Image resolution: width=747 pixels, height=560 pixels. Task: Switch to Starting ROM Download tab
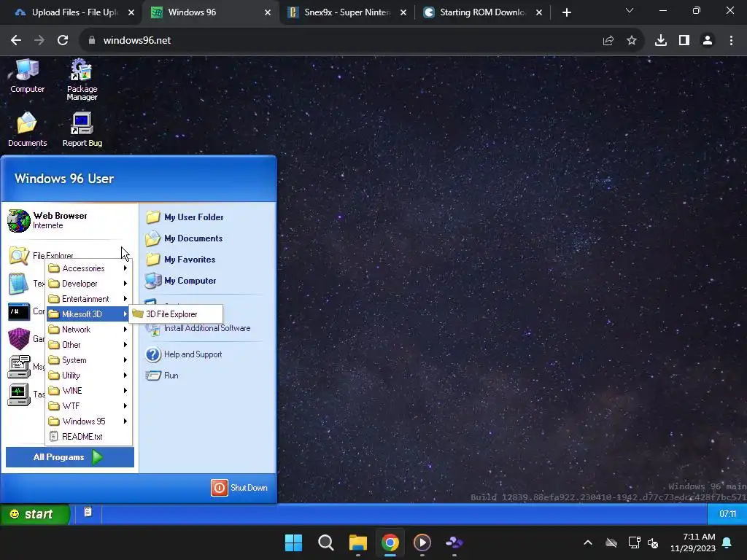click(x=482, y=12)
